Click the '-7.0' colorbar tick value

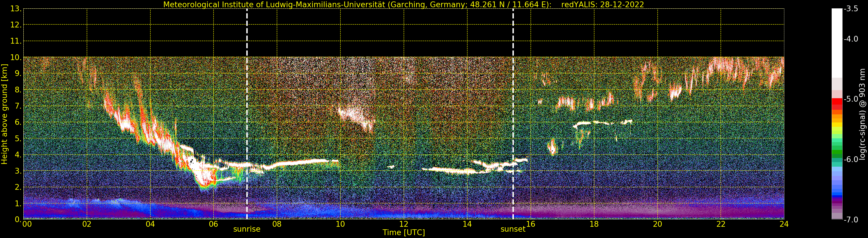851,220
